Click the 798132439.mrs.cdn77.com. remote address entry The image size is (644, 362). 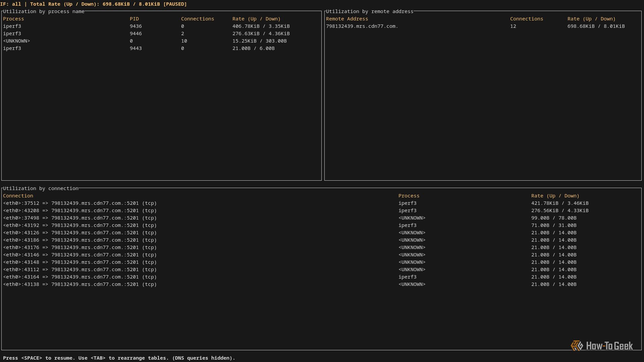tap(362, 26)
